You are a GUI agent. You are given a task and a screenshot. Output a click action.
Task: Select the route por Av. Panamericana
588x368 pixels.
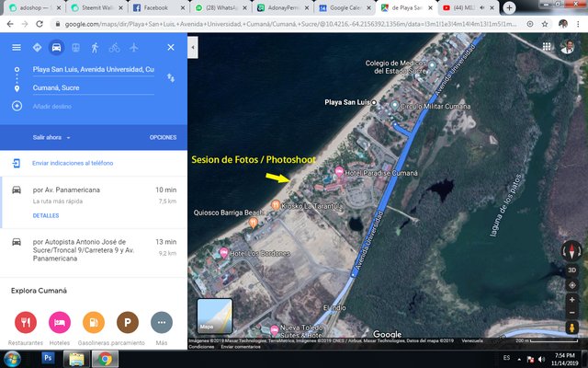pyautogui.click(x=94, y=202)
